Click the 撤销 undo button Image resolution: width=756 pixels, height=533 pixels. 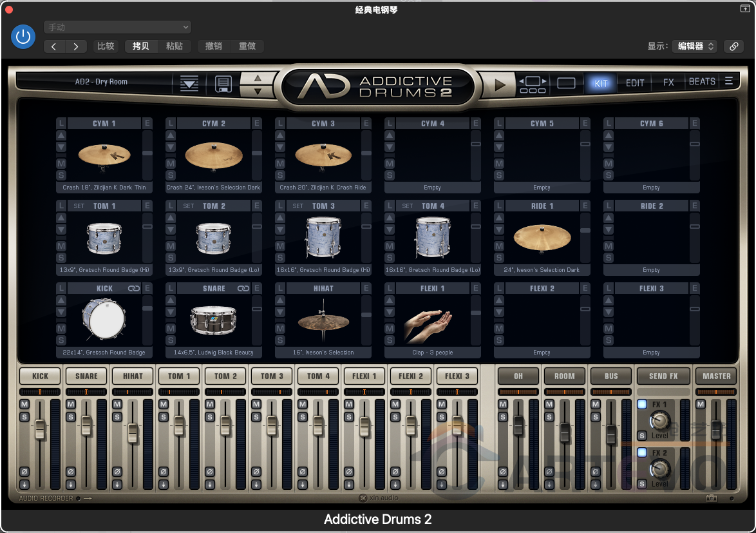coord(212,46)
